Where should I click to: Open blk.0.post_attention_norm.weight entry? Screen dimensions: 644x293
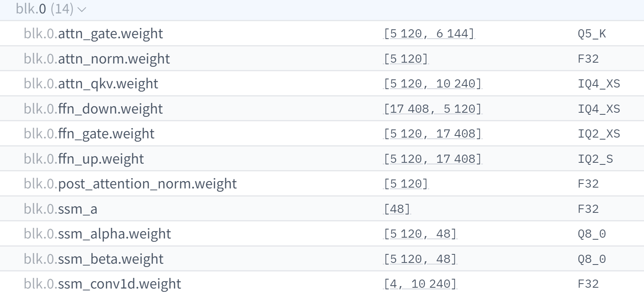pyautogui.click(x=322, y=184)
